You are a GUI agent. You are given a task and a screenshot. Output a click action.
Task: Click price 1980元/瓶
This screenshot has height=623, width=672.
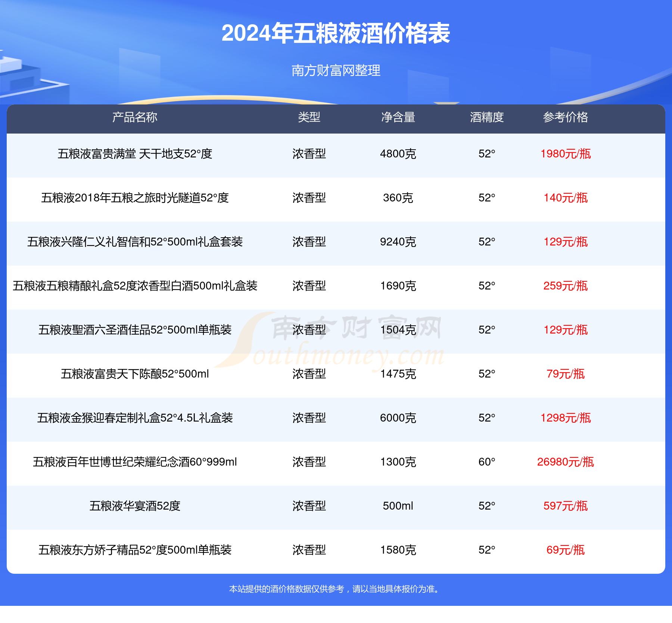tap(566, 154)
